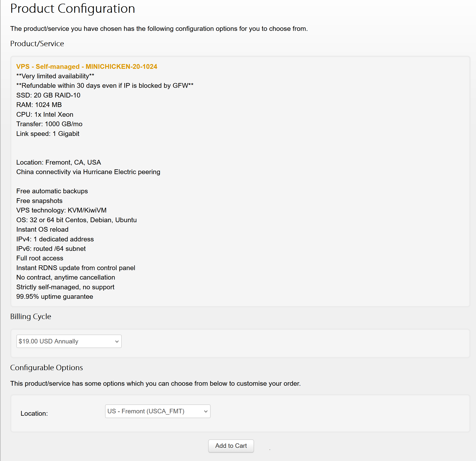This screenshot has width=476, height=461.
Task: Click the Link speed: 1 Gigabit line
Action: tap(48, 134)
